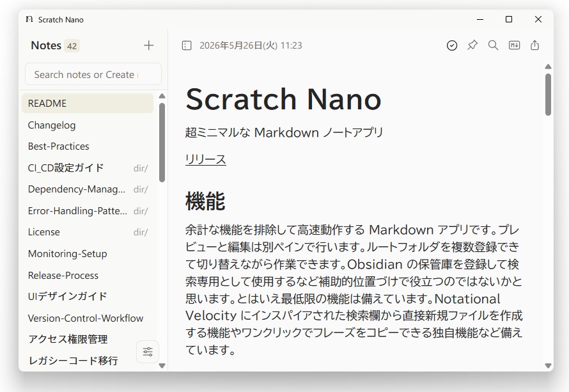The image size is (569, 392).
Task: Open the Error-Handling-Patte... note
Action: pyautogui.click(x=88, y=211)
